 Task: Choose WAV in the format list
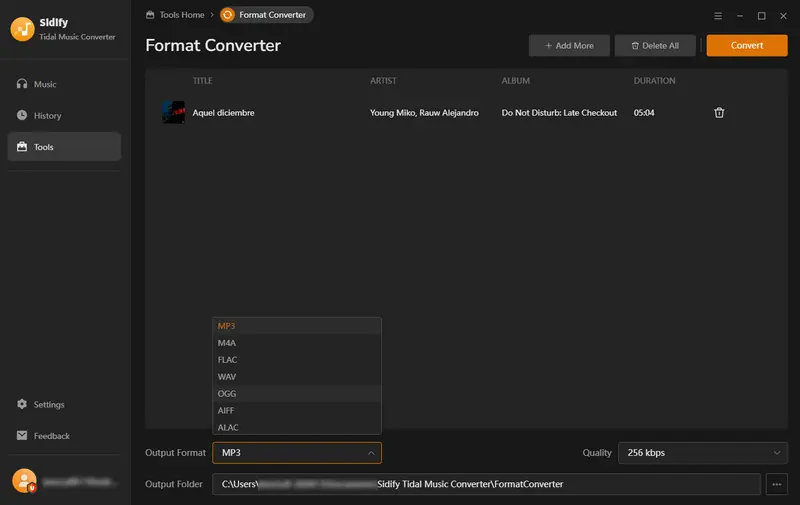pyautogui.click(x=297, y=376)
